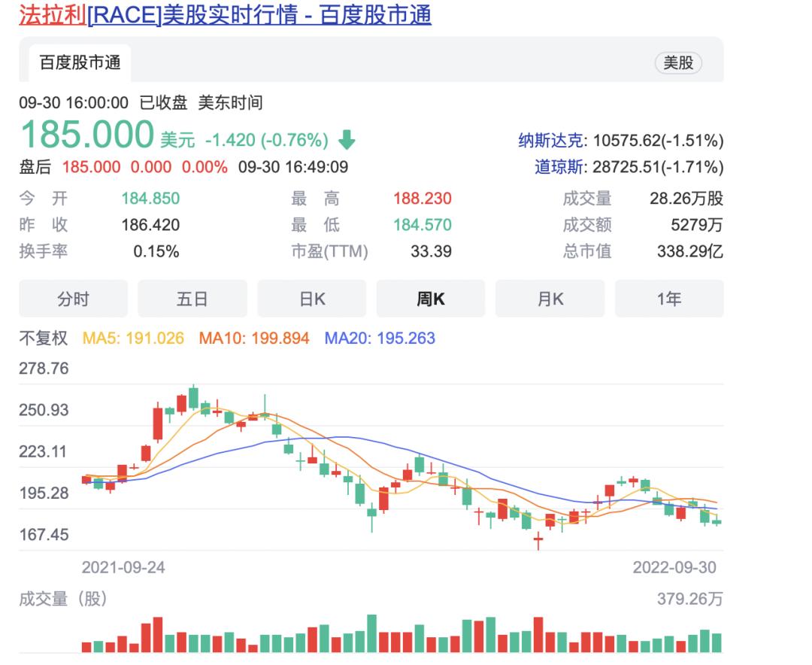Click the after-hours price 185.000 in red
The width and height of the screenshot is (812, 665).
tap(91, 167)
